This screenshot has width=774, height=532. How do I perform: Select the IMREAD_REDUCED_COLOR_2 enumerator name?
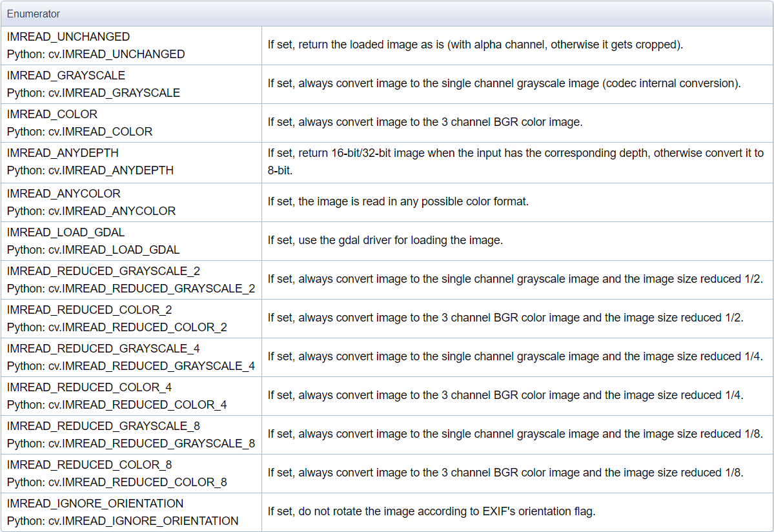[x=89, y=310]
